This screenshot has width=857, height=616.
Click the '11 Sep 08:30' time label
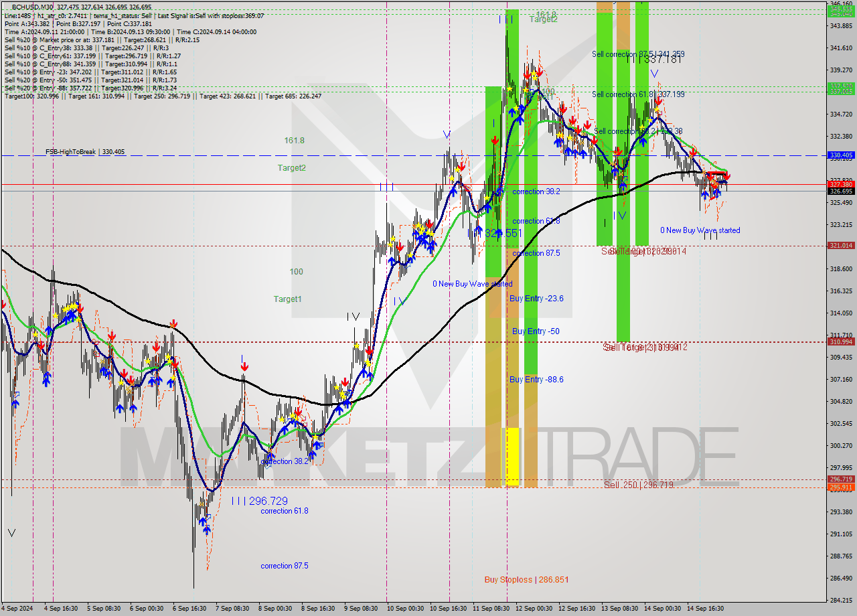(491, 609)
